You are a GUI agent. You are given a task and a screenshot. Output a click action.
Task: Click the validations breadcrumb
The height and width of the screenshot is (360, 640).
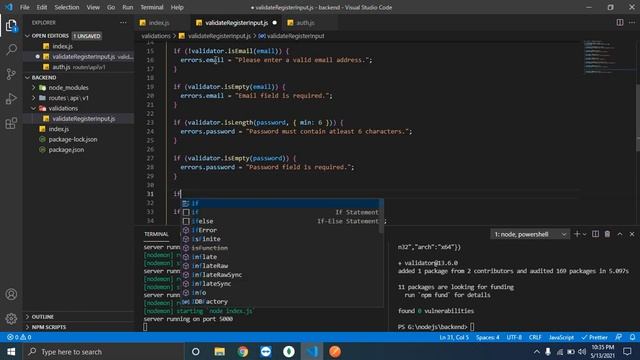(156, 36)
